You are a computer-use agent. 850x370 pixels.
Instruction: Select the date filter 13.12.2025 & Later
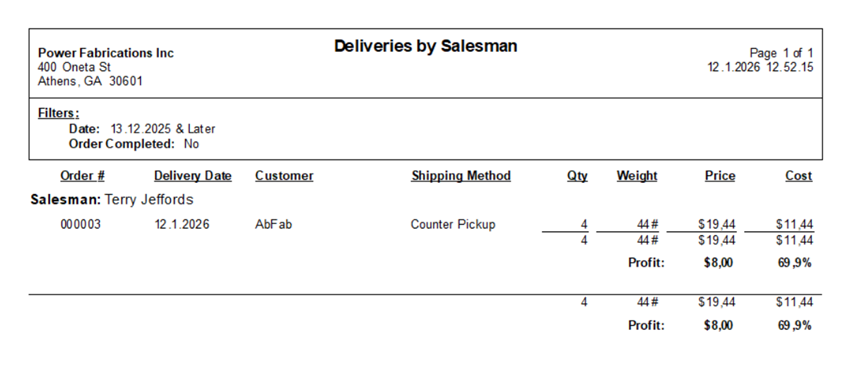[163, 129]
